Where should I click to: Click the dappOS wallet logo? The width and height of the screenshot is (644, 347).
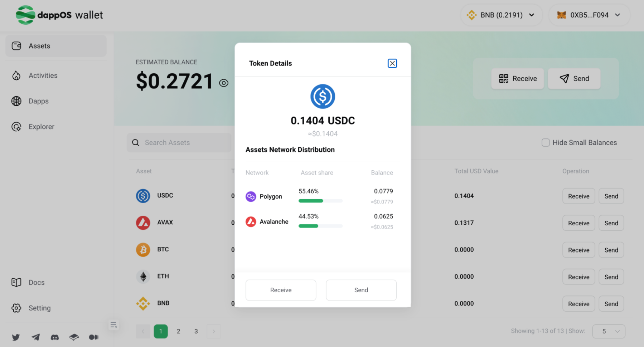59,15
